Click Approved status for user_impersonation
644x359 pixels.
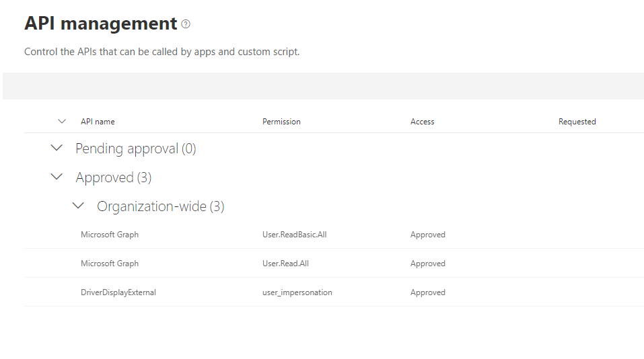point(427,292)
